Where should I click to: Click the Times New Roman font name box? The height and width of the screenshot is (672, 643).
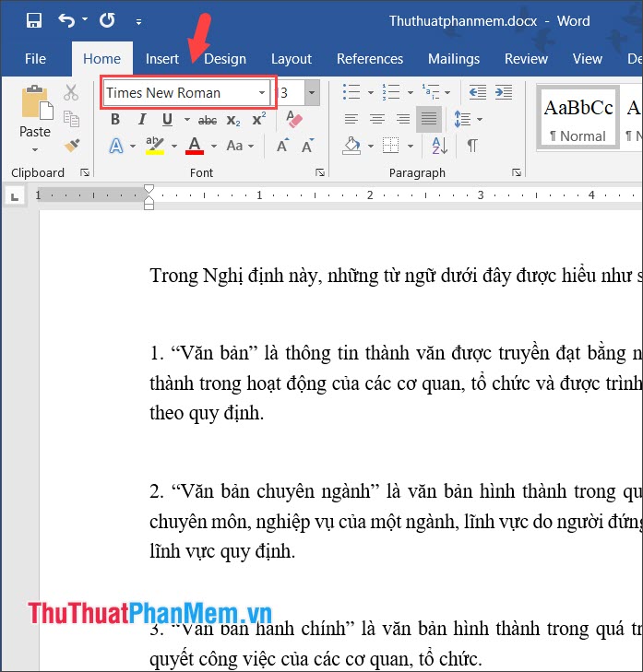pos(179,92)
